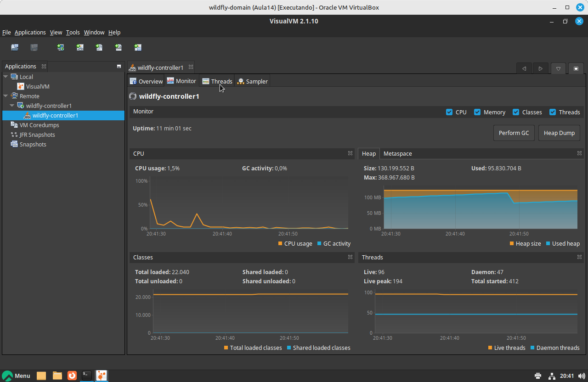Toggle the Classes checkbox off

pyautogui.click(x=516, y=112)
